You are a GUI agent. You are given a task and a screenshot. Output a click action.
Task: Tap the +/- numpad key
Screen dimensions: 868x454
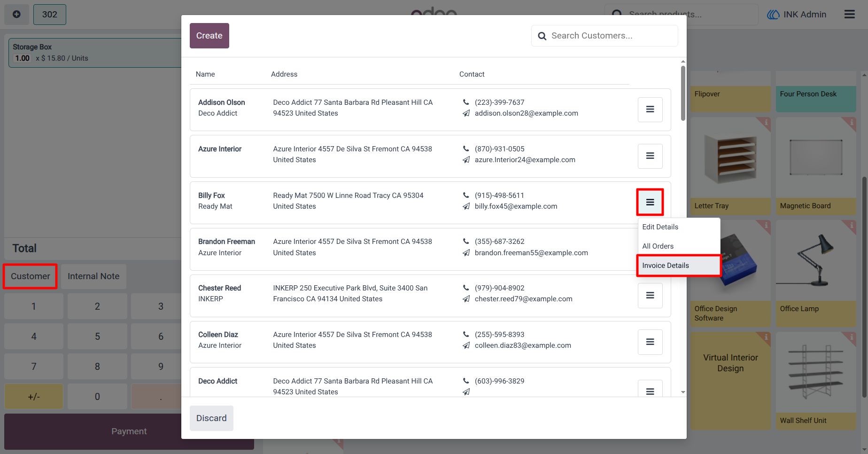[x=34, y=397]
